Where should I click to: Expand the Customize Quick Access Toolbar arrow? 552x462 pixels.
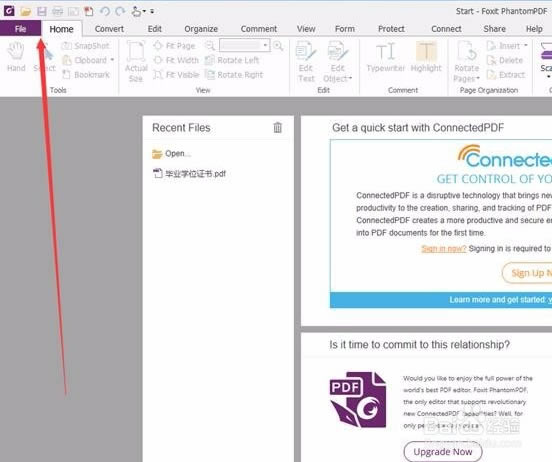pos(152,12)
